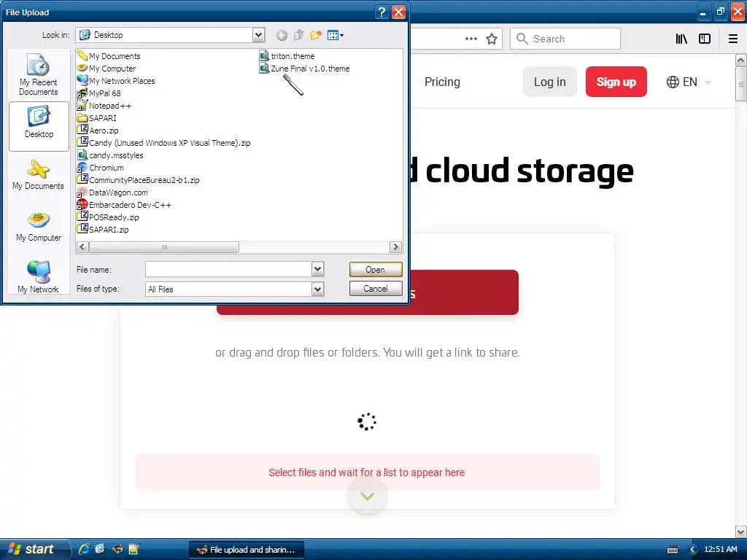Image resolution: width=747 pixels, height=560 pixels.
Task: Select POSReady.zip file
Action: point(108,217)
